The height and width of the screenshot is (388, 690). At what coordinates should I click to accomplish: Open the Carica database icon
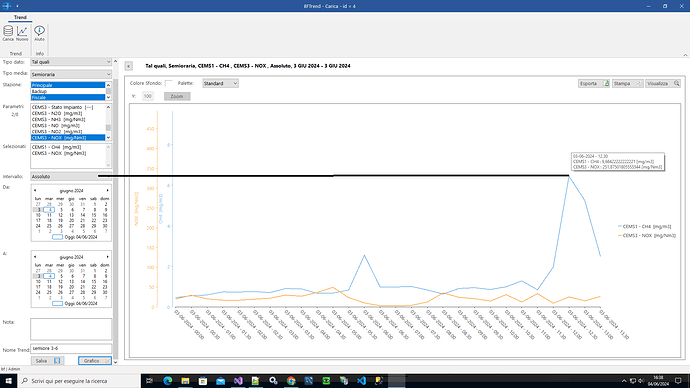click(x=8, y=33)
